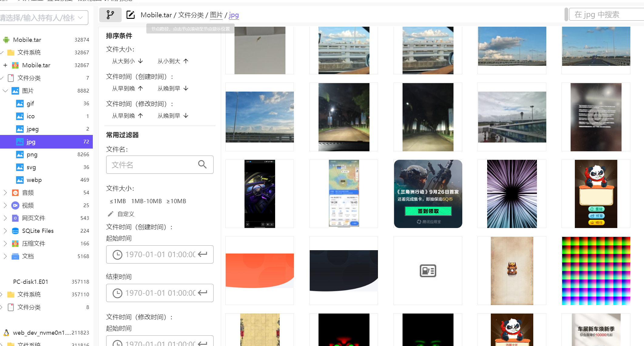Screen dimensions: 644x346
Task: Sort creation time from late to early
Action: click(x=173, y=89)
